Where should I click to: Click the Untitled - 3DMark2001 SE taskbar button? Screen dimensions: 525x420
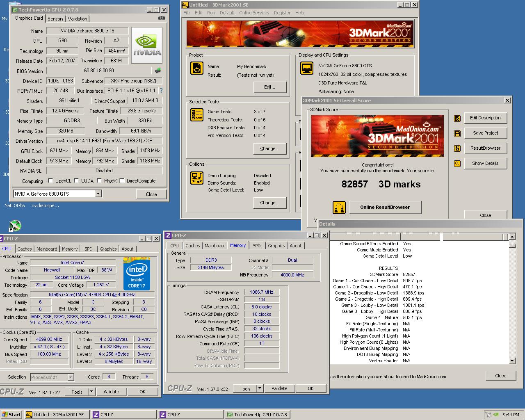[x=57, y=415]
